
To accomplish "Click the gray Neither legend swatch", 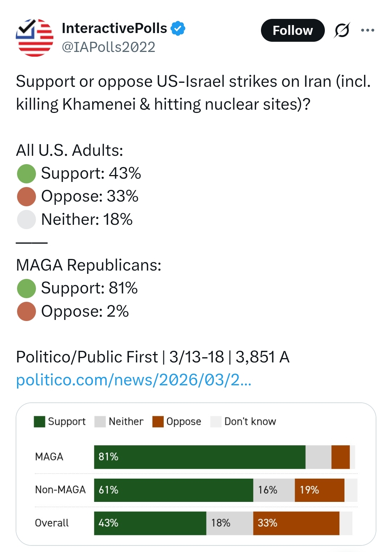I will tap(100, 422).
